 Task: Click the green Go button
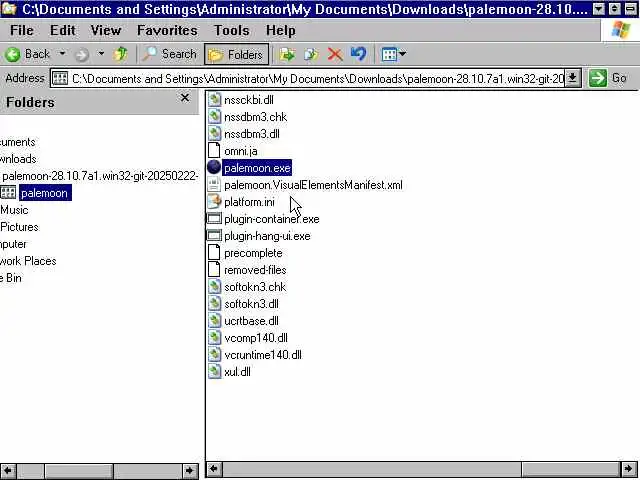click(608, 78)
